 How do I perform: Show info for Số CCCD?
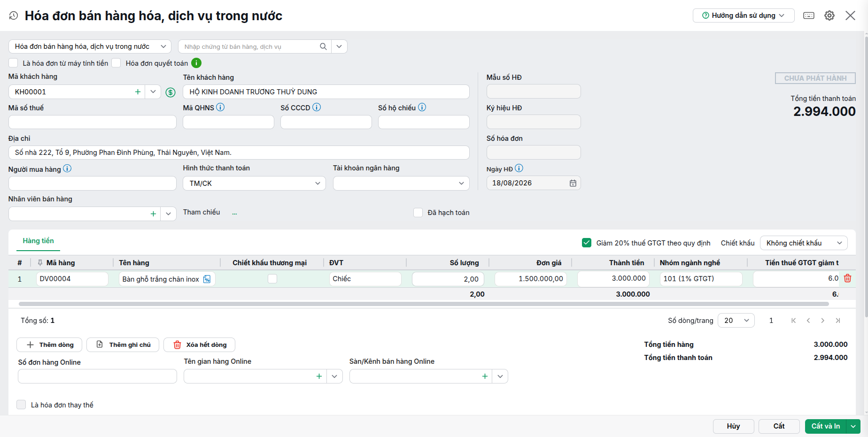click(x=317, y=107)
